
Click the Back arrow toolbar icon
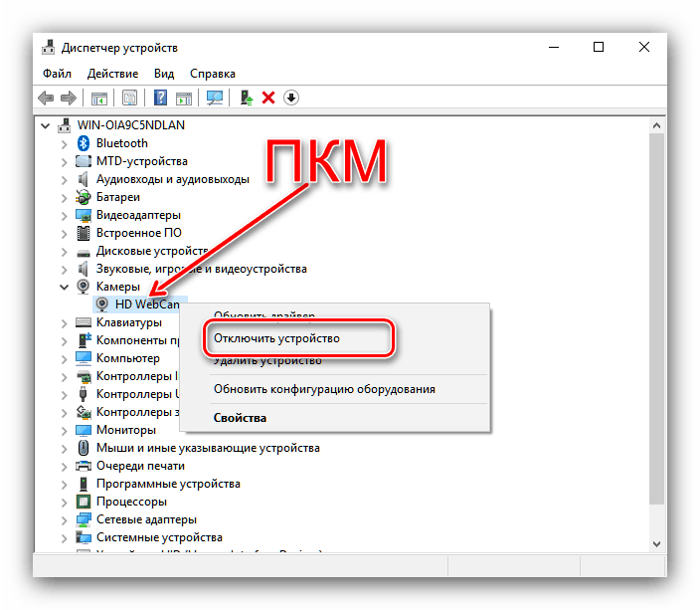46,98
